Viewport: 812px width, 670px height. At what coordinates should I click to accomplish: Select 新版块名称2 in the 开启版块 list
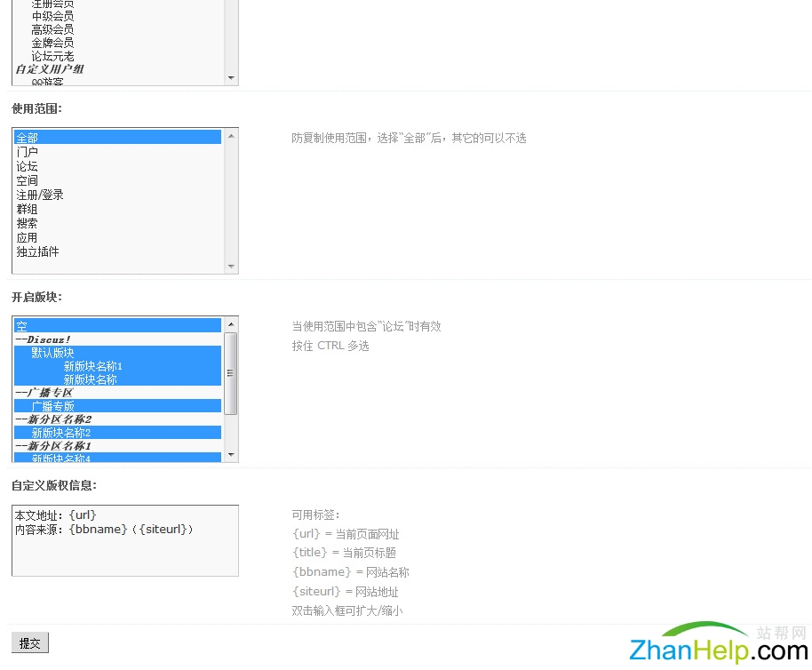[117, 433]
